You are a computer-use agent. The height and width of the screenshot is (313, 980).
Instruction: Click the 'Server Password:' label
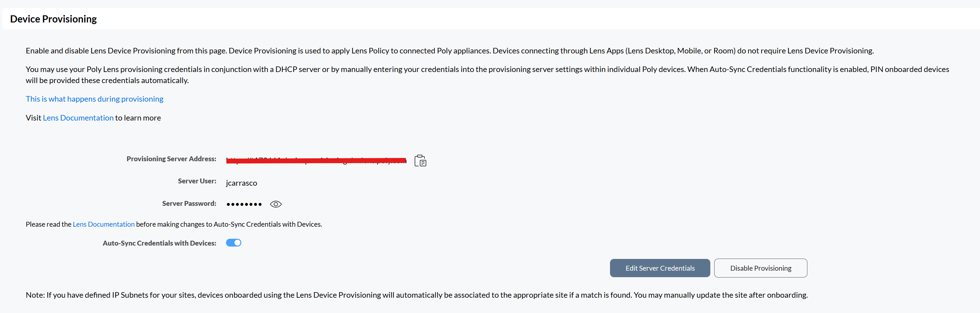tap(189, 204)
